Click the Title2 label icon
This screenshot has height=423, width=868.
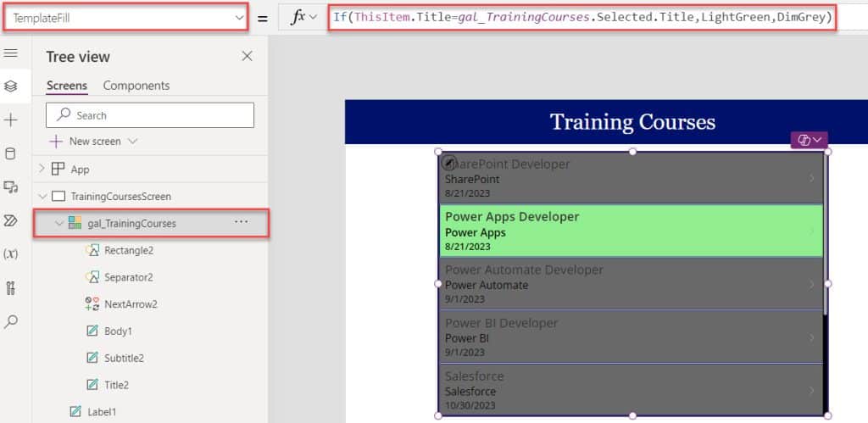tap(92, 384)
